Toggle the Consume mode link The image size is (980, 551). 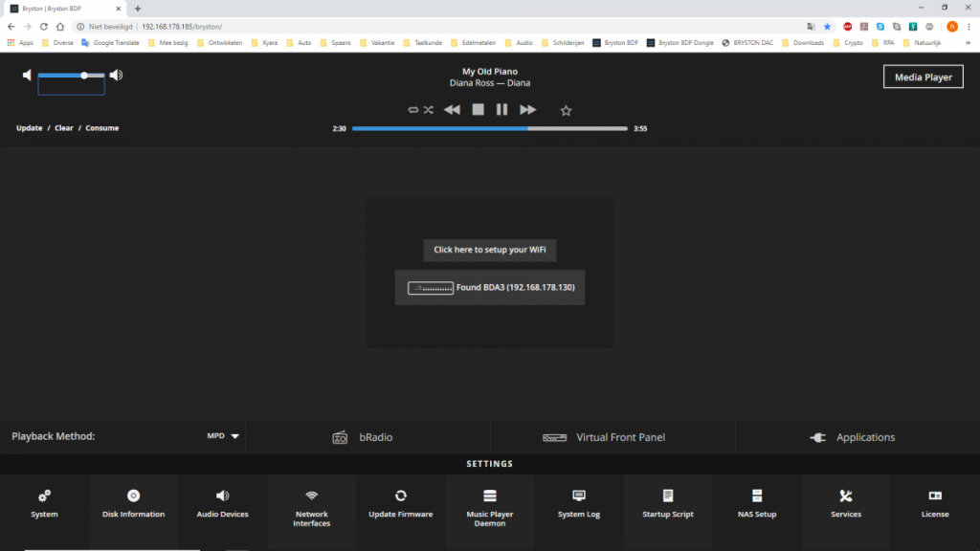pos(101,128)
